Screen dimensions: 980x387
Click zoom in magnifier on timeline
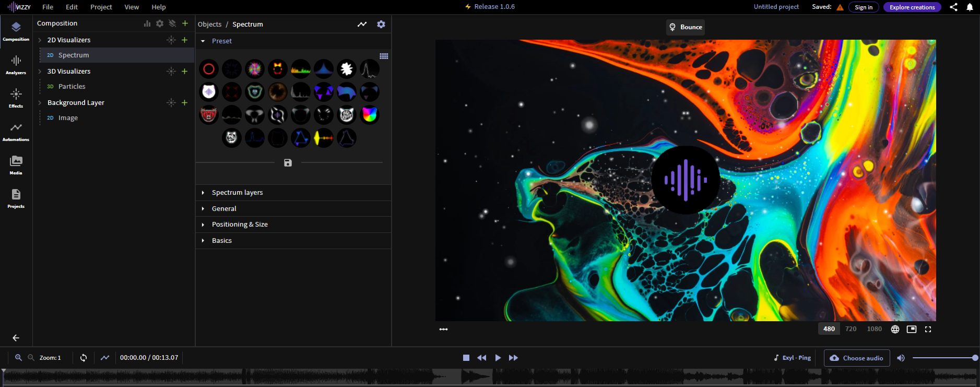pyautogui.click(x=18, y=358)
